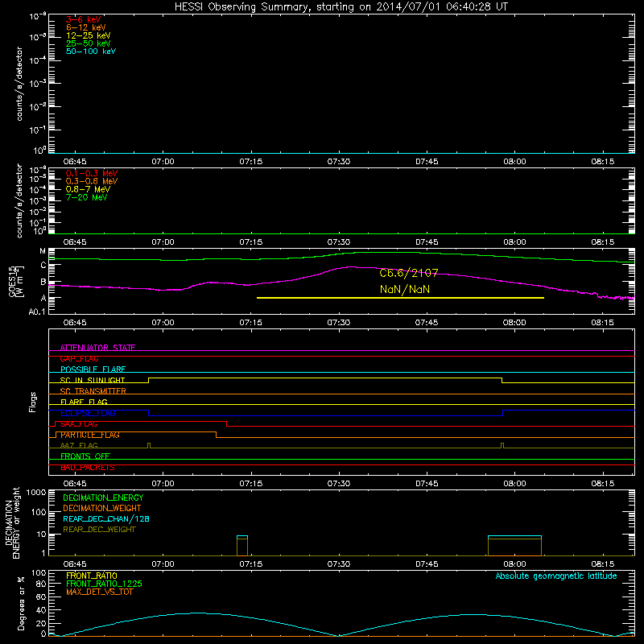This screenshot has width=644, height=644.
Task: Click the cyan decimation pulse near 07:15
Action: [x=242, y=536]
